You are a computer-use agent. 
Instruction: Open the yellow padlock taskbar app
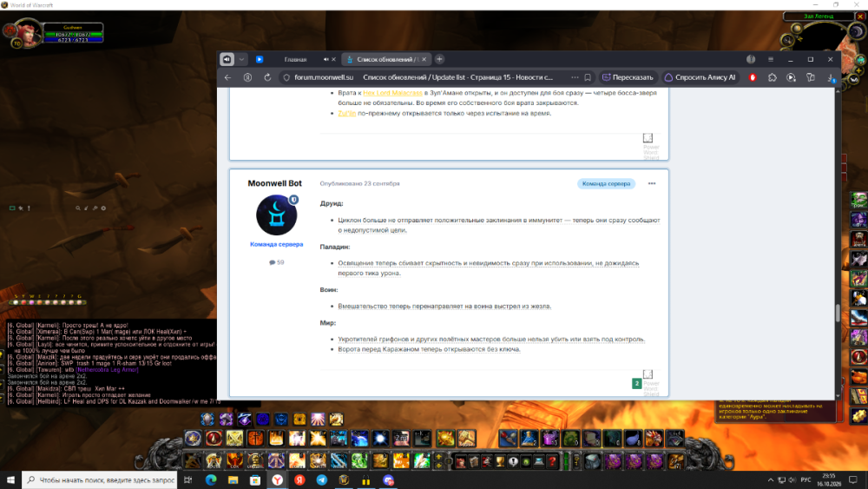[x=366, y=480]
